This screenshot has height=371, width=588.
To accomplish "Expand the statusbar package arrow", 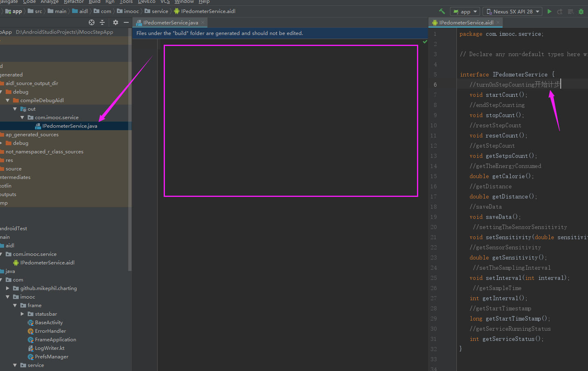I will point(22,314).
